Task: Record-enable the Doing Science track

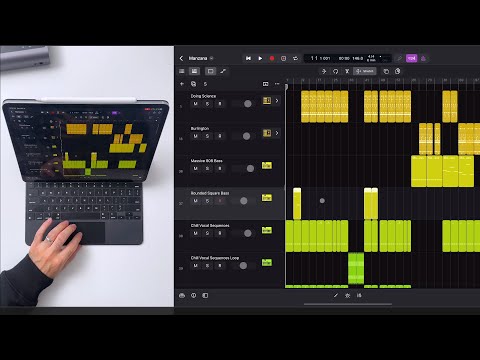Action: [x=220, y=104]
